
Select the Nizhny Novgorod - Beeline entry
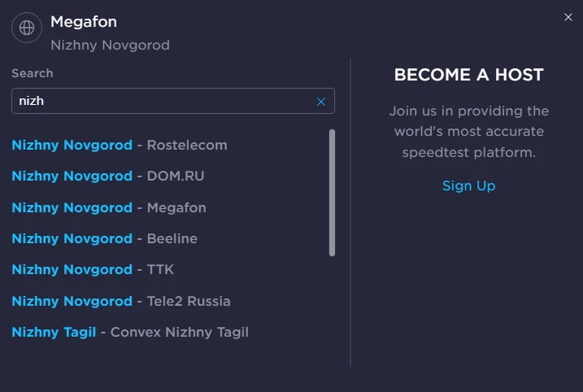tap(104, 238)
